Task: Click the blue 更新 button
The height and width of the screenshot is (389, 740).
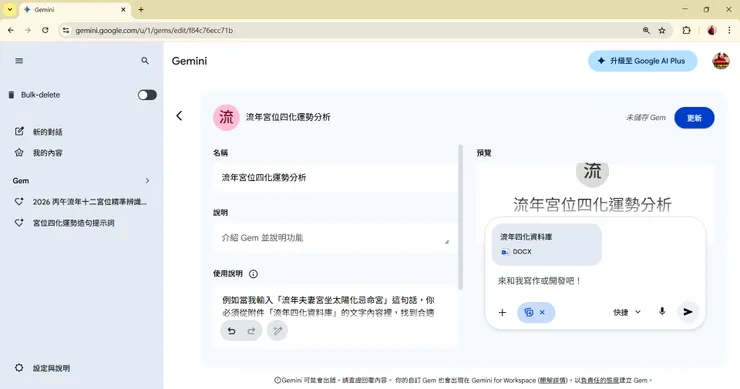Action: (694, 118)
